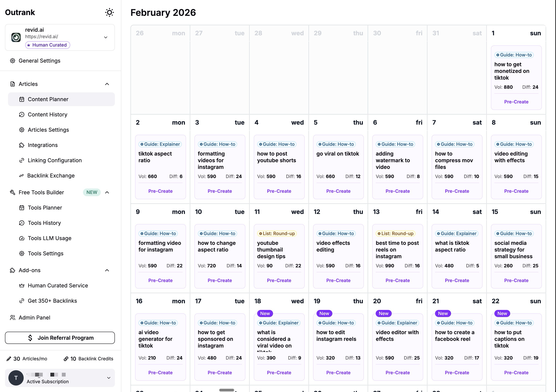Viewport: 556px width, 392px height.
Task: Pre-Create 'how to get monetized on tiktok'
Action: click(x=516, y=102)
